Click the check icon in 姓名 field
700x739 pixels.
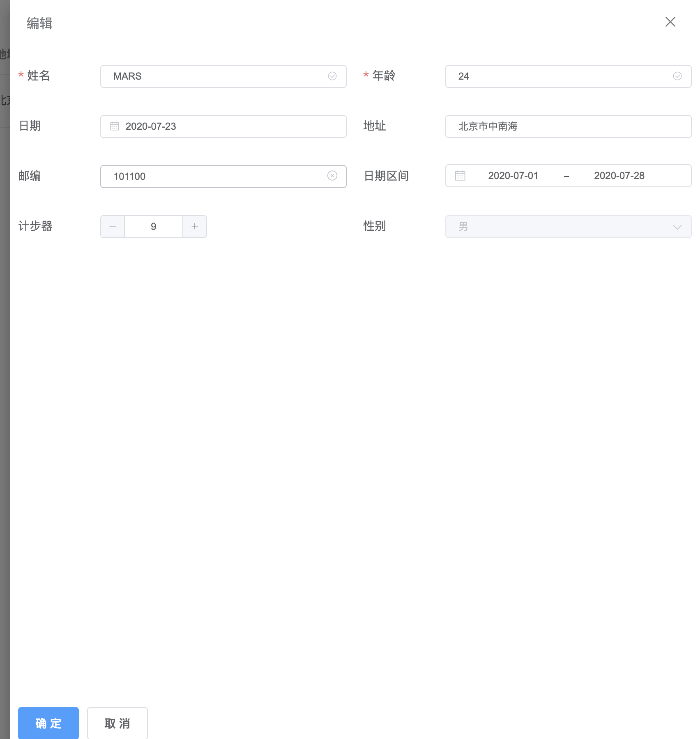pos(332,76)
